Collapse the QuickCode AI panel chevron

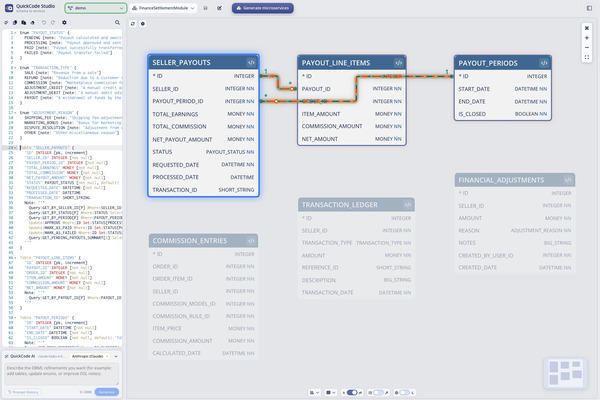[x=116, y=356]
